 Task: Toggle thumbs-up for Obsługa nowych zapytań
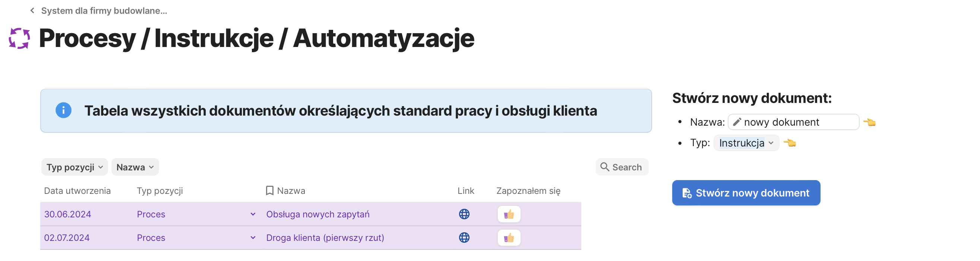click(x=509, y=214)
